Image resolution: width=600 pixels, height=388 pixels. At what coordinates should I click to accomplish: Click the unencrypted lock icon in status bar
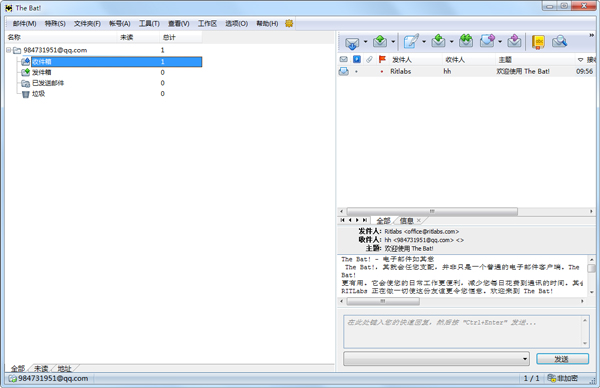point(551,378)
